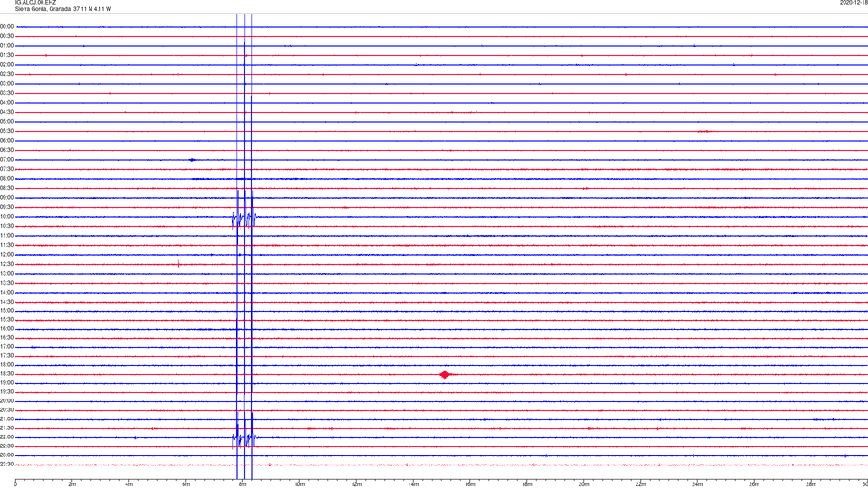This screenshot has height=488, width=868.
Task: Click the 24m axis tick label
Action: [697, 484]
